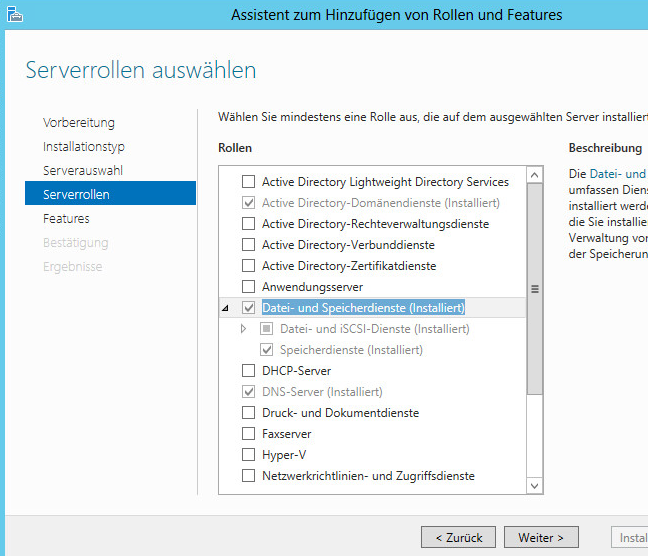Enable Active Directory-Rechteverwaltungsdienste checkbox

coord(248,224)
